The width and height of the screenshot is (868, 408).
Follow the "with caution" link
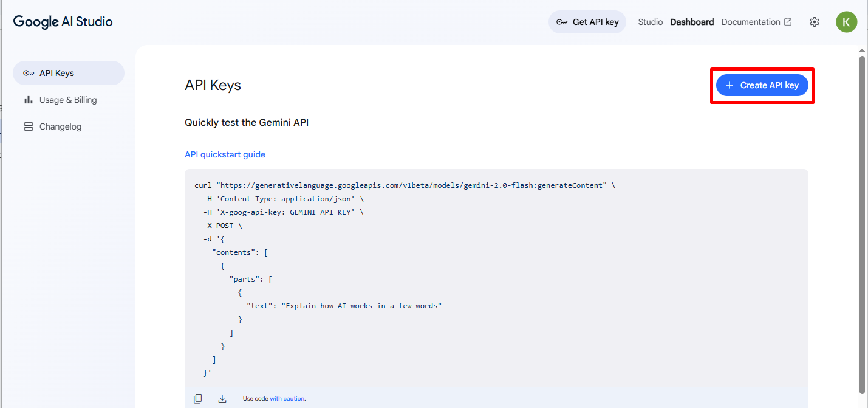[287, 399]
